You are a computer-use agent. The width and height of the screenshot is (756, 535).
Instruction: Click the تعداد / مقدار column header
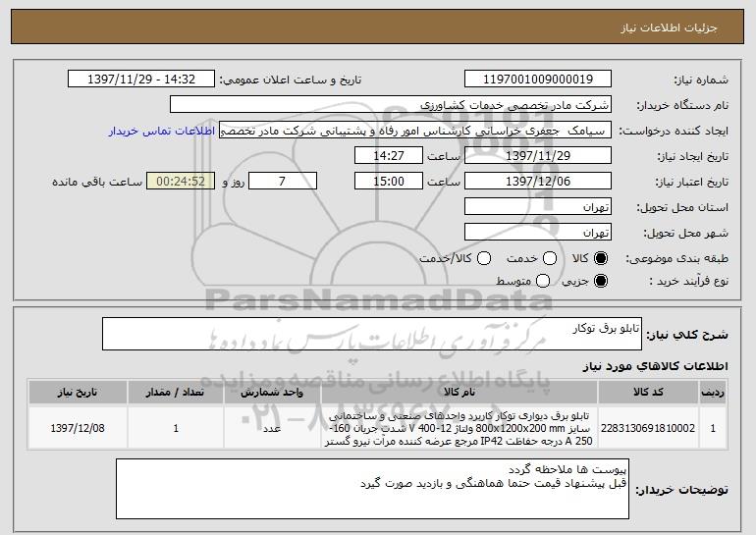[x=176, y=393]
